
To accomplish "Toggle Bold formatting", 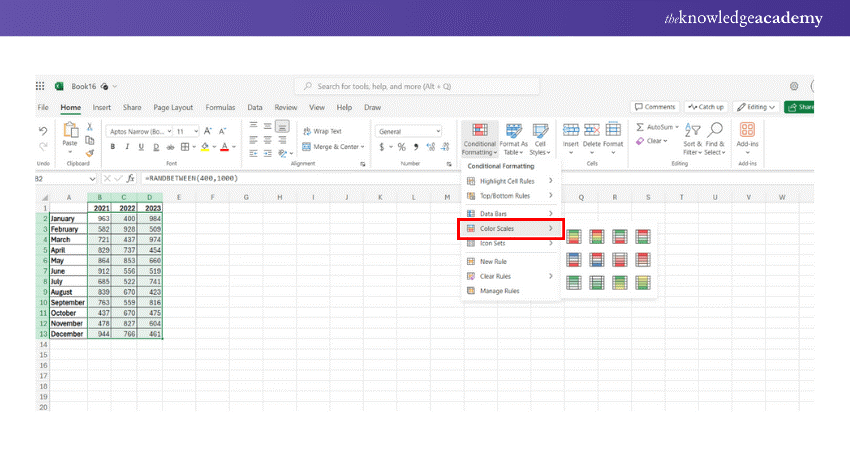I will pos(113,147).
